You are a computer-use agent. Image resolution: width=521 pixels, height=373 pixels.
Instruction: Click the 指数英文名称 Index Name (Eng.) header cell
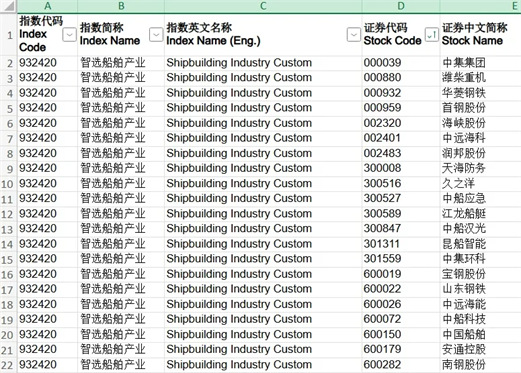(263, 35)
